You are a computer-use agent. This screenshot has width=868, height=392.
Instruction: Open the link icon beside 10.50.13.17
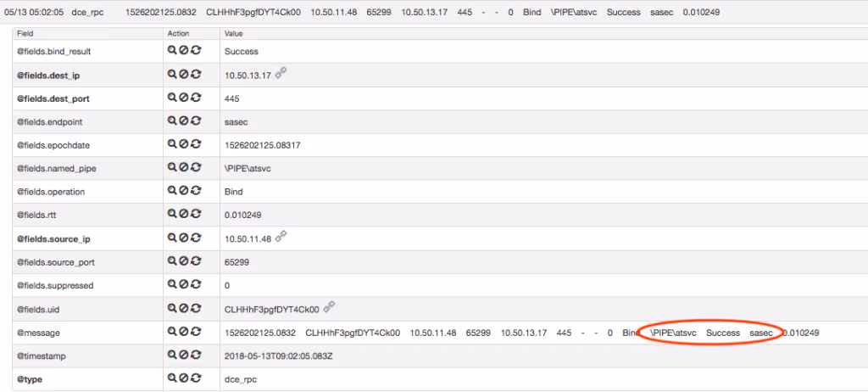click(x=281, y=72)
